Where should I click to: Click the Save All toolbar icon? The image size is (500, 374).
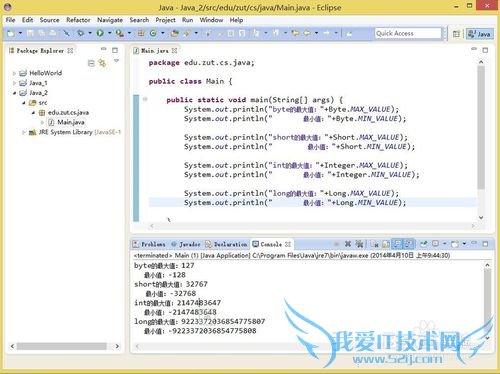(41, 33)
